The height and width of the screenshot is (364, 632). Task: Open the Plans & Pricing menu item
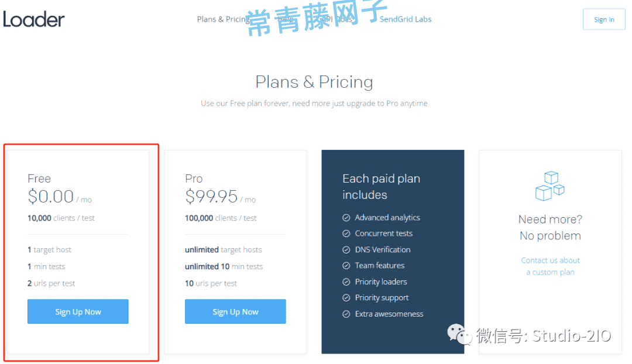point(223,19)
